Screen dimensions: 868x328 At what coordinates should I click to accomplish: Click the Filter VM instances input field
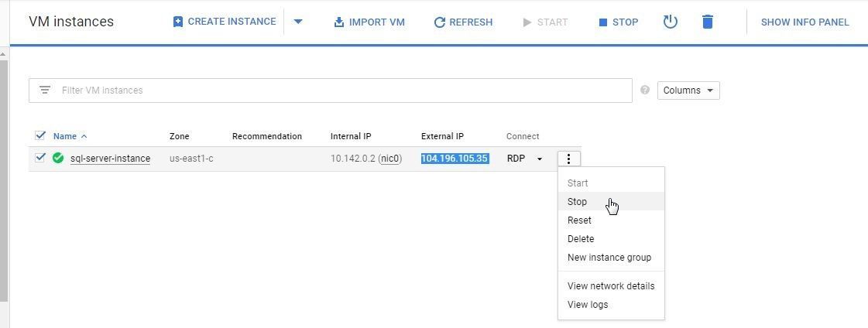[x=341, y=91]
